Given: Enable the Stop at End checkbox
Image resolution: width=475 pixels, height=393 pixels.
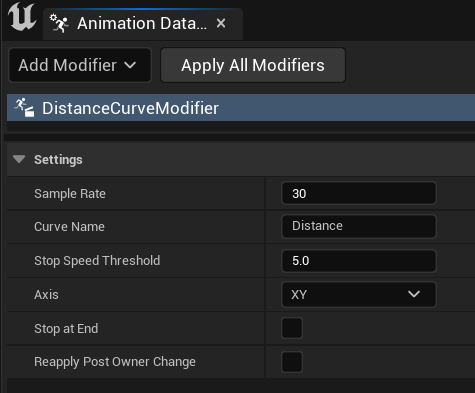Looking at the screenshot, I should pyautogui.click(x=292, y=328).
